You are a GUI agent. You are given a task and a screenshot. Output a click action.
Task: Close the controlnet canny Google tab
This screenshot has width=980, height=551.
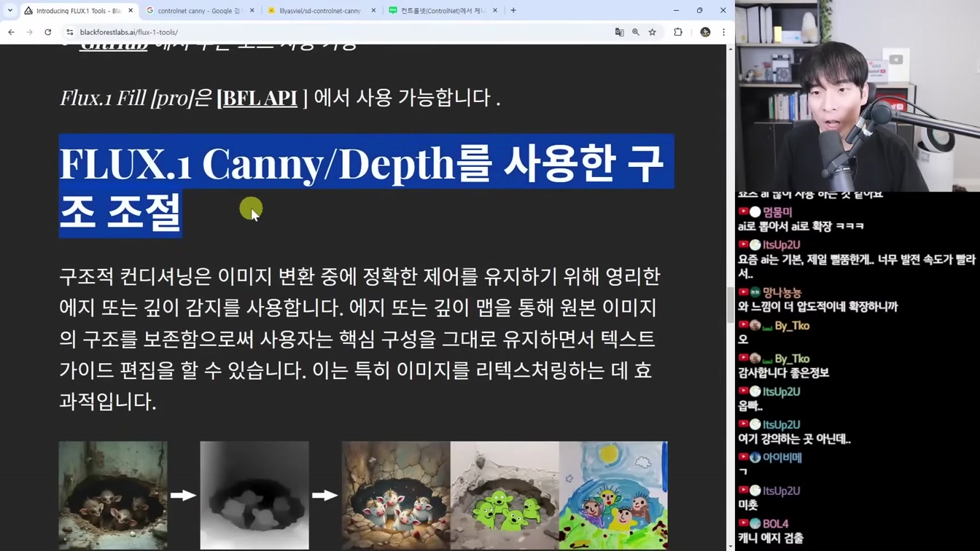point(252,10)
